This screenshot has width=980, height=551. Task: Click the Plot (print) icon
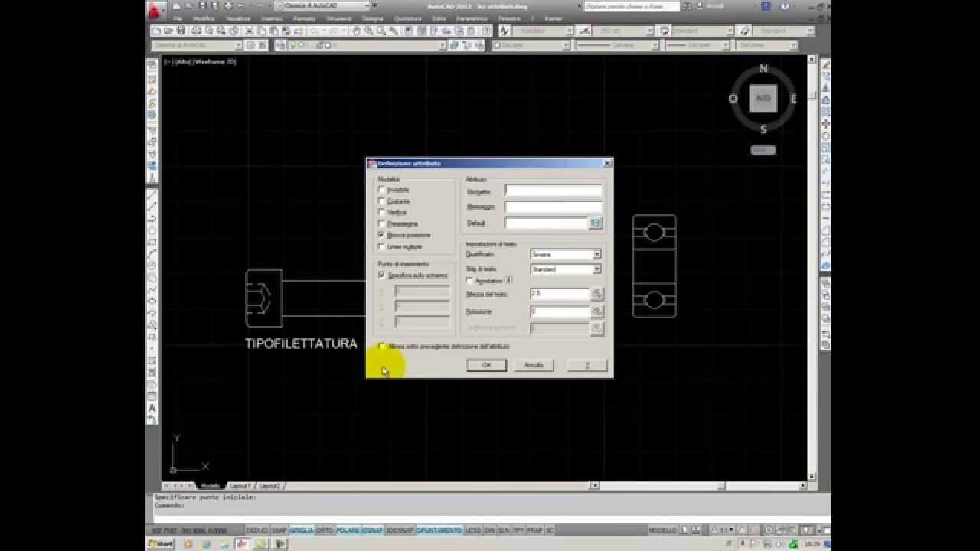(x=196, y=31)
